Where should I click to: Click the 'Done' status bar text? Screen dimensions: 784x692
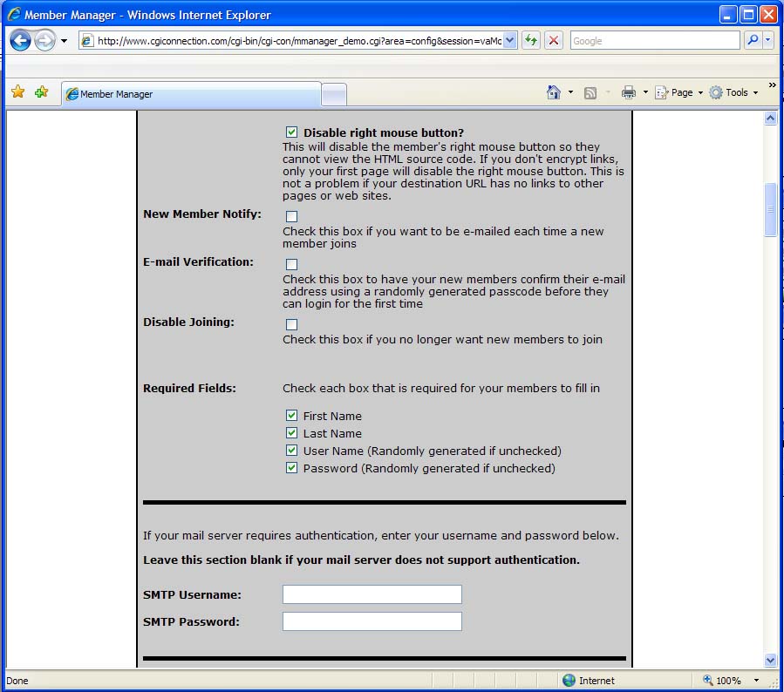pyautogui.click(x=17, y=681)
